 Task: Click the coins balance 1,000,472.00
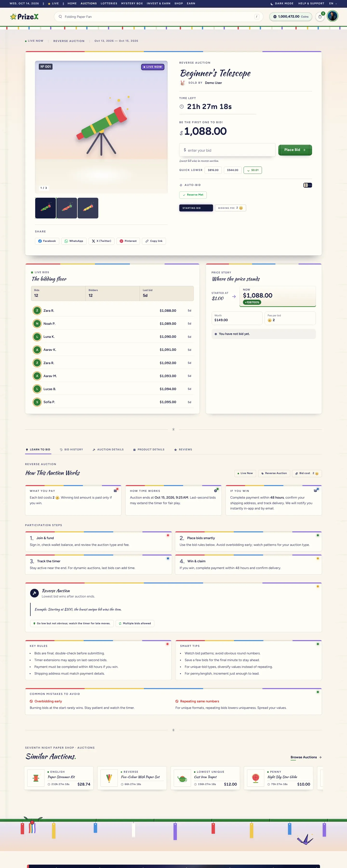pyautogui.click(x=290, y=16)
